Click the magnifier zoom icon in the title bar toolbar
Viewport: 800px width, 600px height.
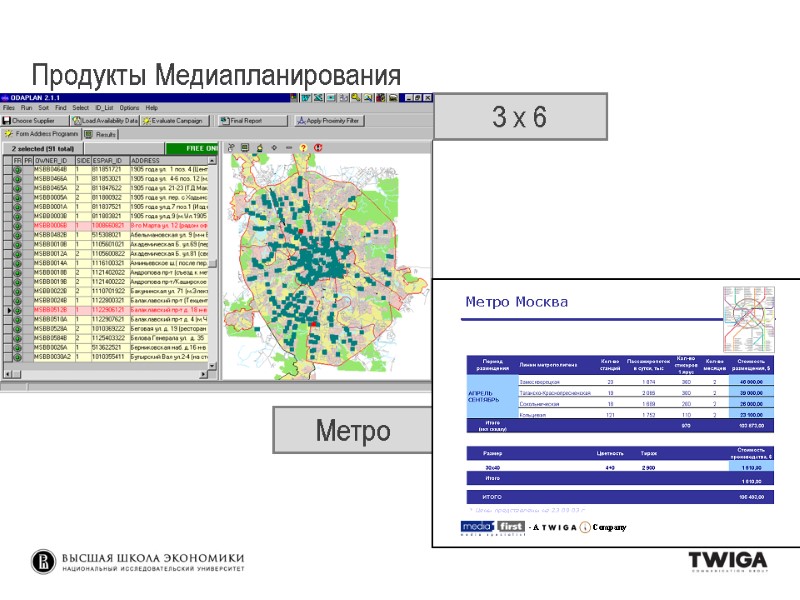pyautogui.click(x=366, y=98)
